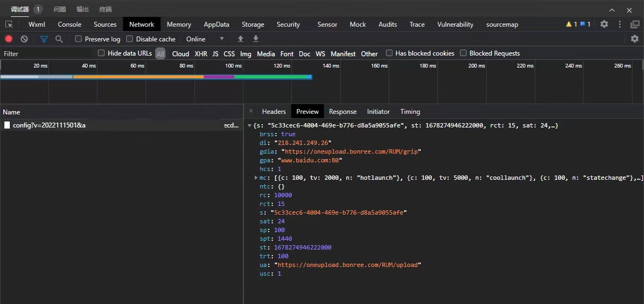
Task: Activate the element inspector picker icon
Action: [9, 25]
